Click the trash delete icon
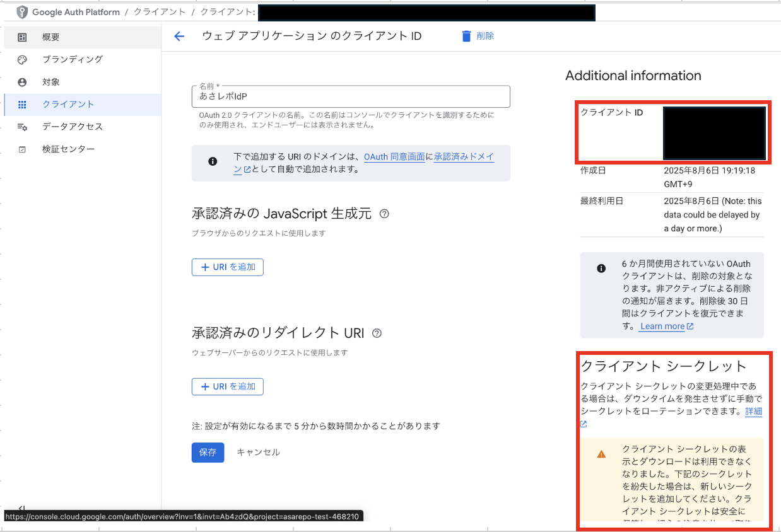Viewport: 781px width, 532px height. (x=466, y=36)
